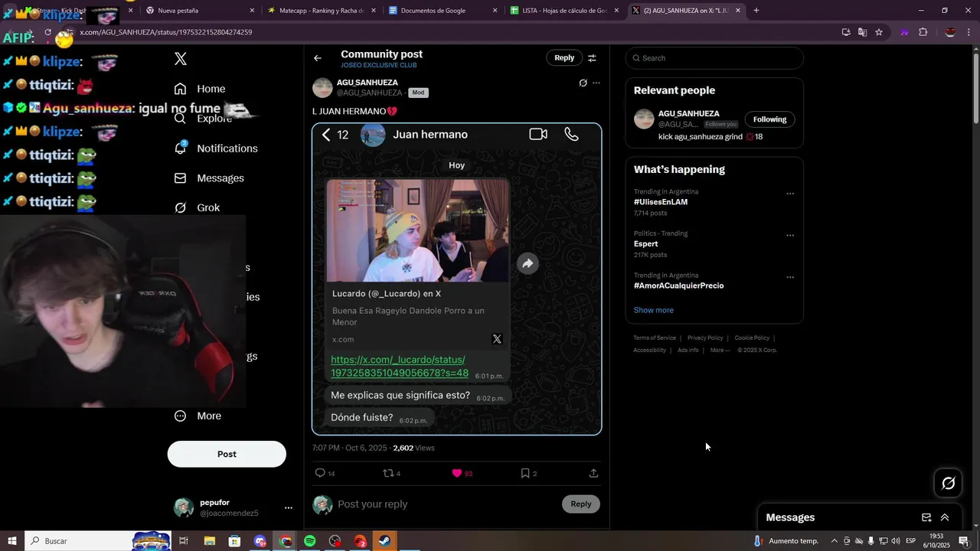Click the white Post button
Image resolution: width=980 pixels, height=551 pixels.
(227, 454)
